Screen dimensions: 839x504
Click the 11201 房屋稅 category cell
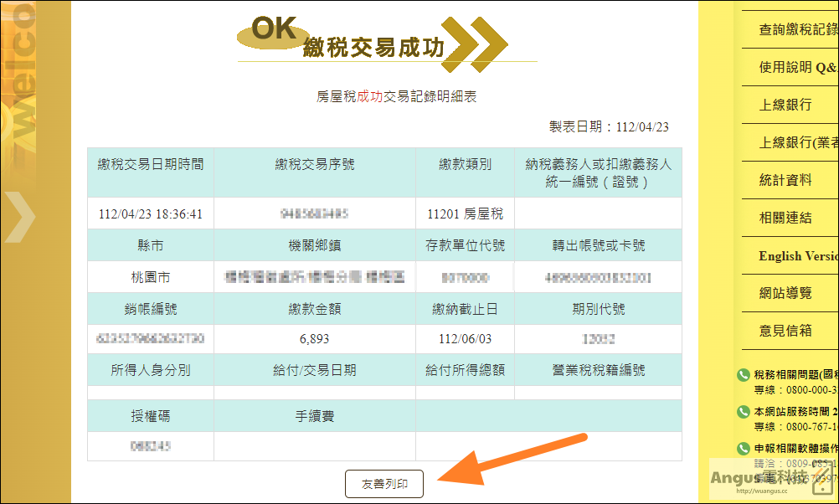coord(465,214)
